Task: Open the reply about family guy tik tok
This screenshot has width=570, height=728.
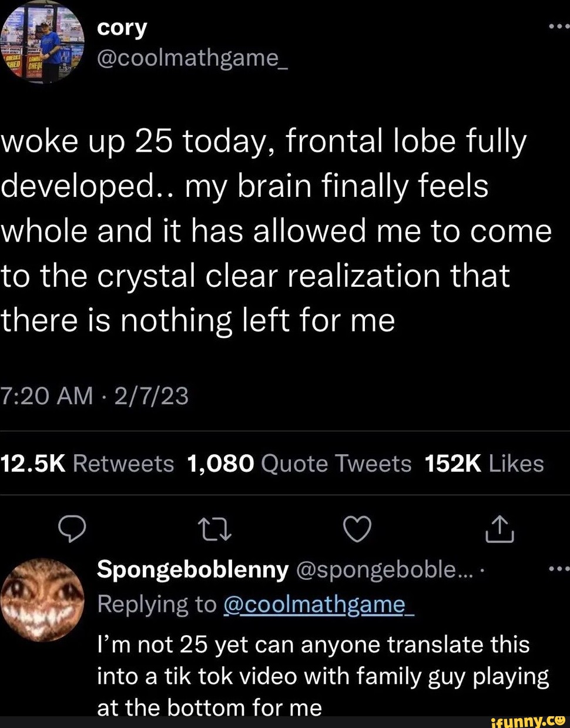Action: (323, 676)
